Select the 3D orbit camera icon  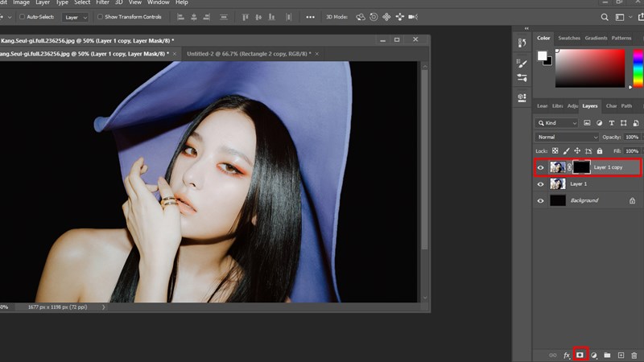tap(360, 17)
